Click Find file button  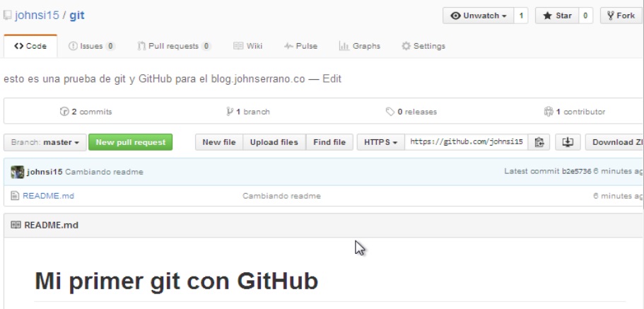[x=329, y=142]
